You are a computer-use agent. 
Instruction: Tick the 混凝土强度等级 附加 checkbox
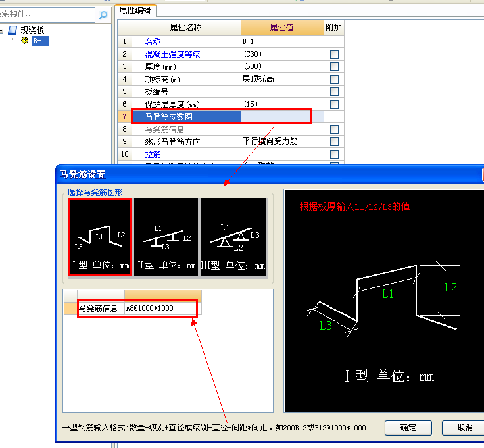pos(334,55)
